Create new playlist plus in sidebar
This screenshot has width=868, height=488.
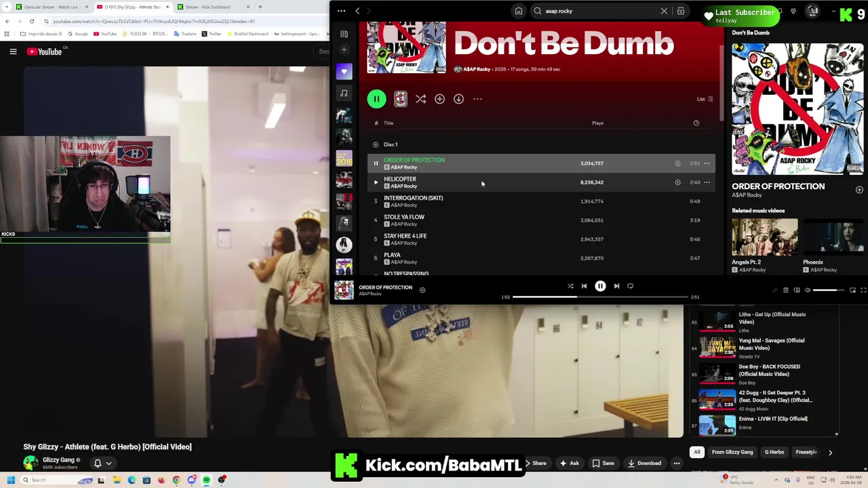click(x=344, y=49)
